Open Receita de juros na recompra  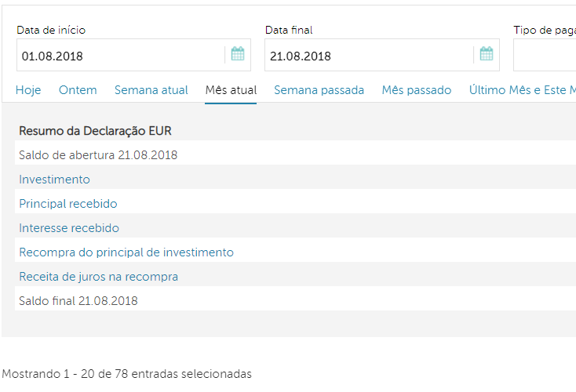[x=98, y=277]
